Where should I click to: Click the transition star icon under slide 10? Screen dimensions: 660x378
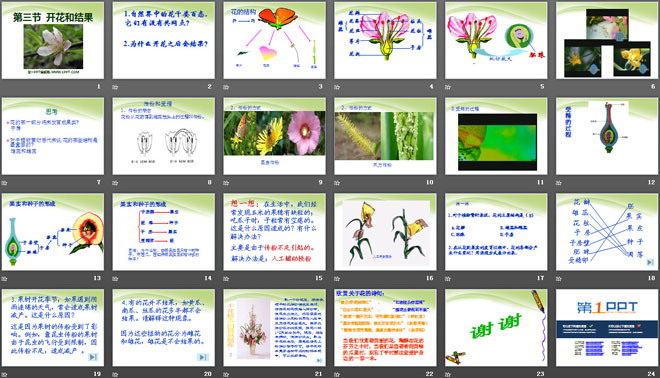(x=337, y=183)
